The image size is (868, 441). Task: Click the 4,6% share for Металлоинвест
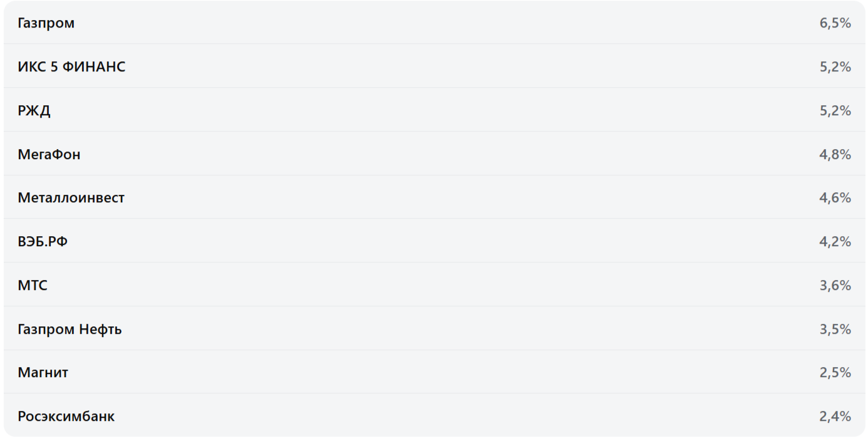pos(835,198)
